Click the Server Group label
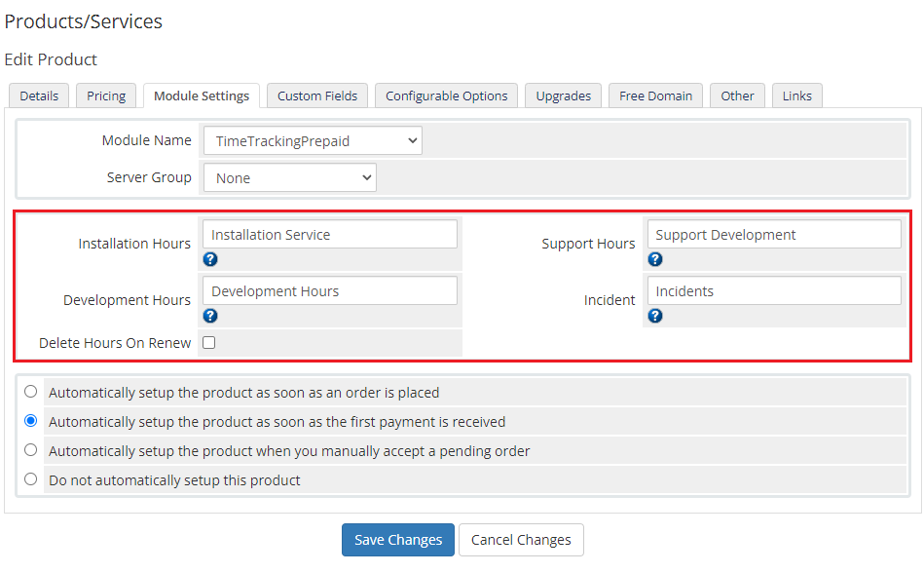This screenshot has height=573, width=924. tap(149, 177)
